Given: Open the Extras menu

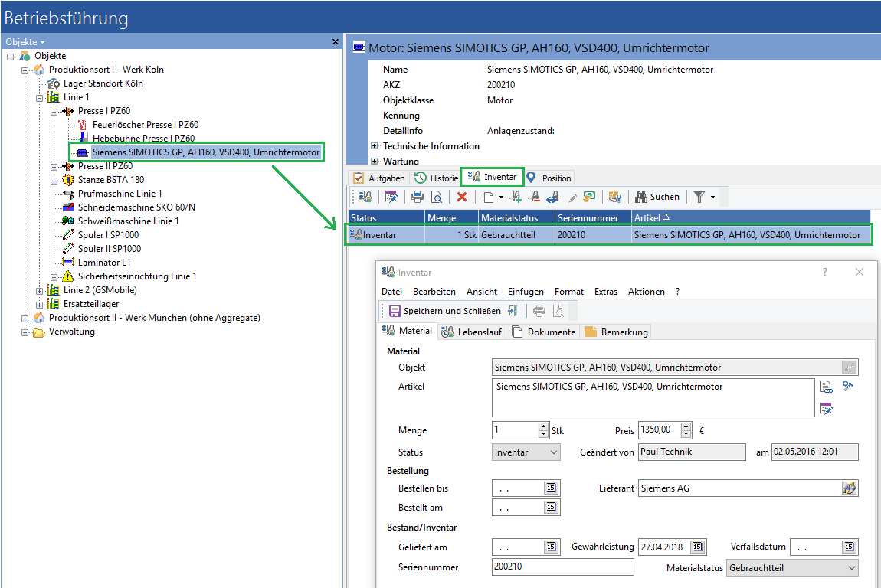Looking at the screenshot, I should tap(606, 292).
